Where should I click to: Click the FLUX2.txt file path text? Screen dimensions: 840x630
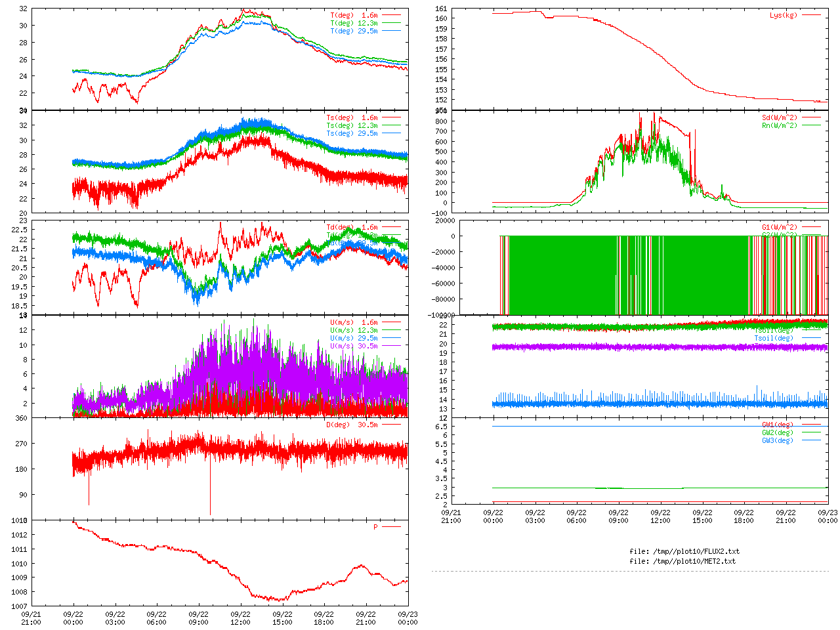click(x=684, y=551)
